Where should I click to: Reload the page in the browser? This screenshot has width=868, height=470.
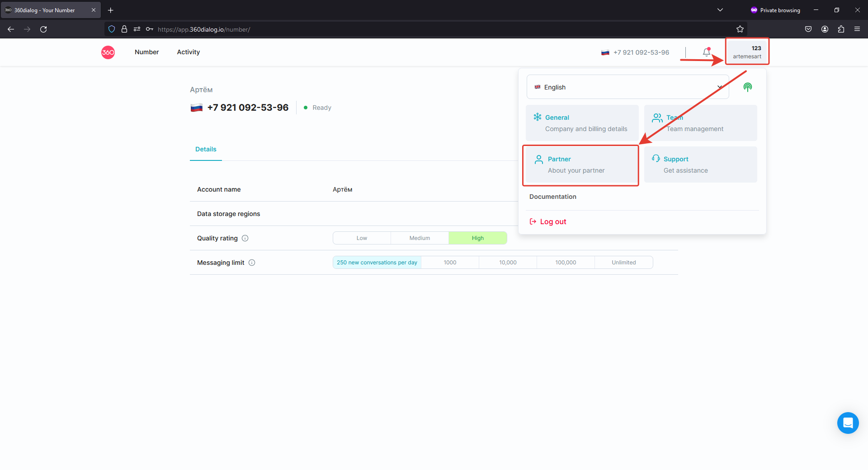43,29
